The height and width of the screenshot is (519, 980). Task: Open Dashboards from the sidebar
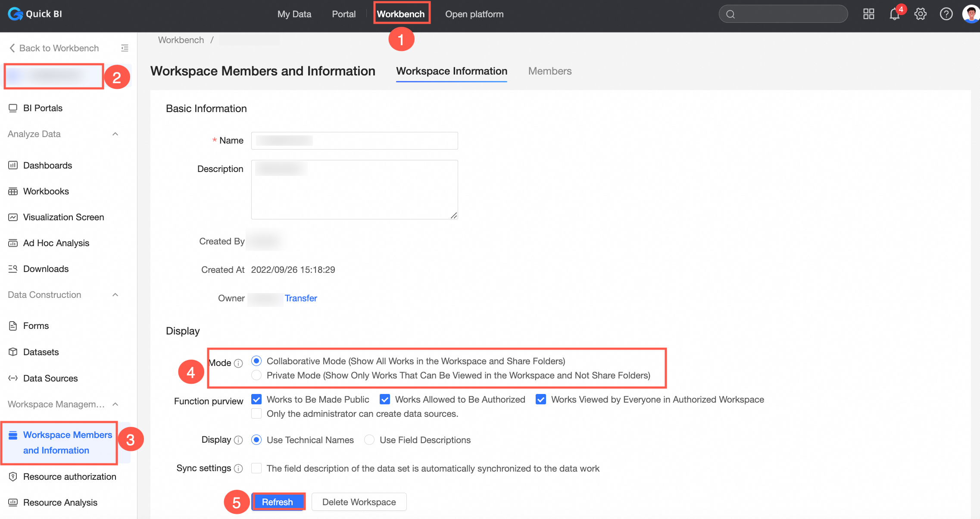[x=47, y=165]
